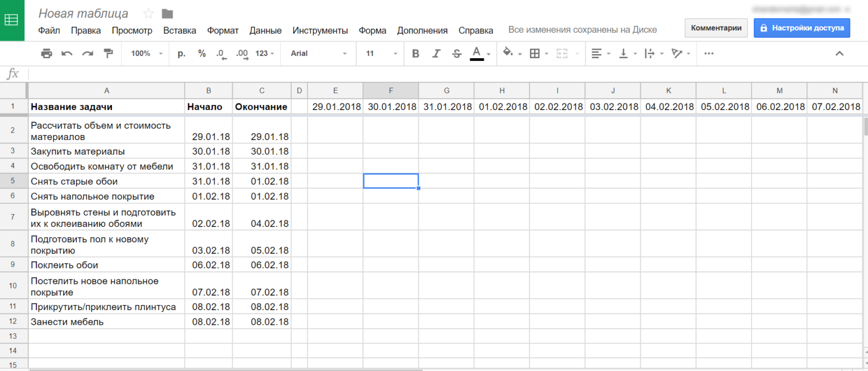868x371 pixels.
Task: Click the Настройки доступа share button
Action: (x=801, y=28)
